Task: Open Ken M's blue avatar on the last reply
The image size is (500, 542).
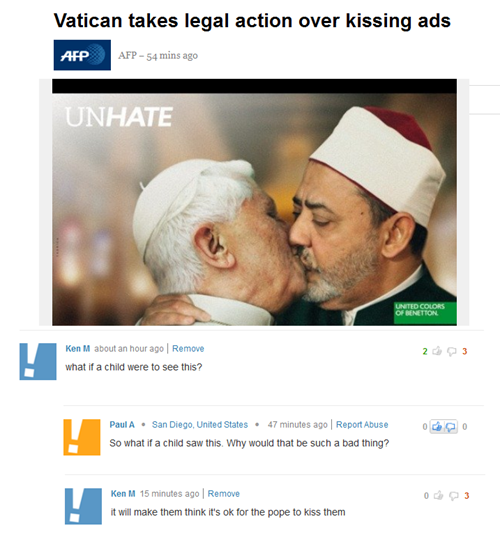Action: 83,506
